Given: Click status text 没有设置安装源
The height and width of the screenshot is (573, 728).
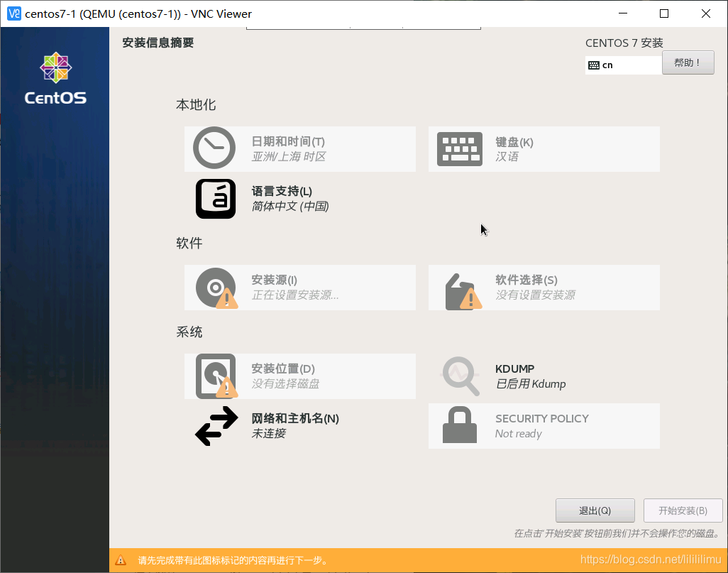Looking at the screenshot, I should [535, 295].
